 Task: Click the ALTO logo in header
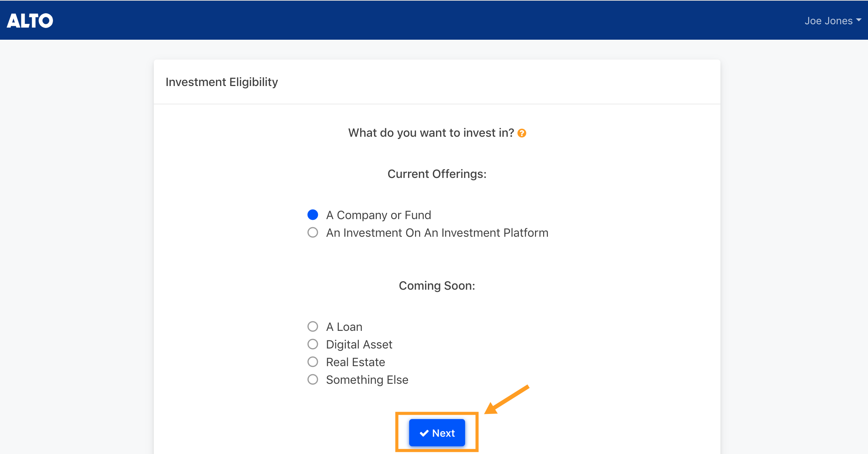[30, 21]
